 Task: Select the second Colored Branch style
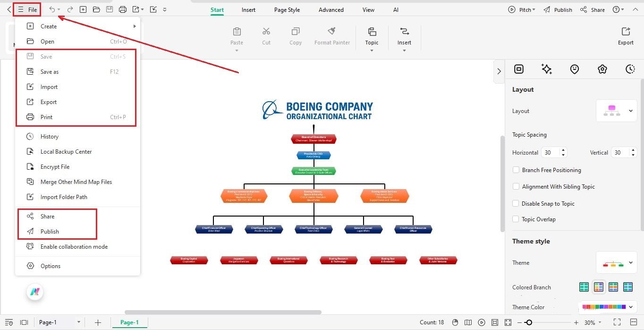click(599, 287)
